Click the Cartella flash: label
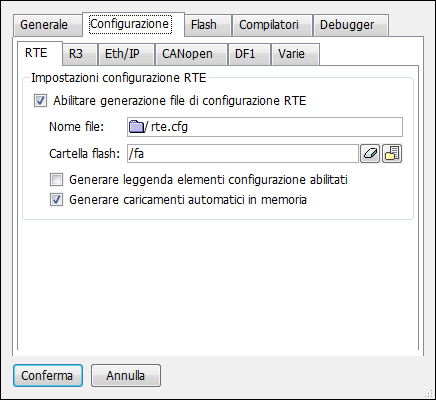 85,154
